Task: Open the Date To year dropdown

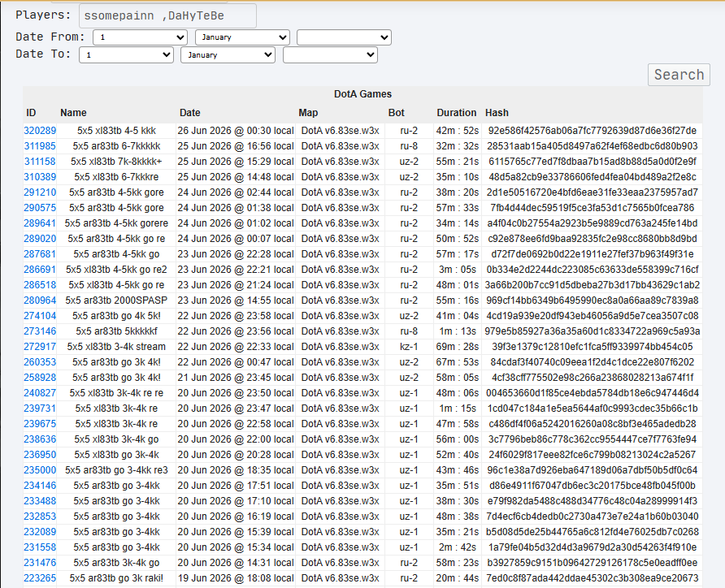Action: [x=330, y=55]
